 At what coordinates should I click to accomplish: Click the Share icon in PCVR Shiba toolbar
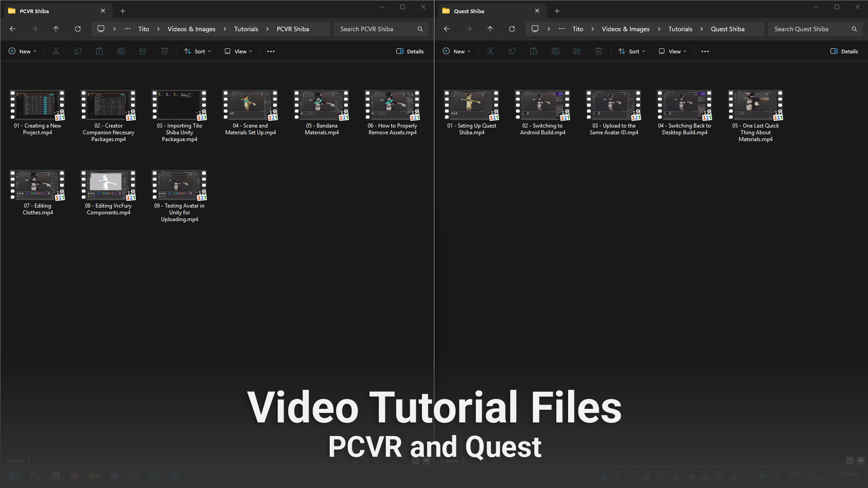click(143, 52)
